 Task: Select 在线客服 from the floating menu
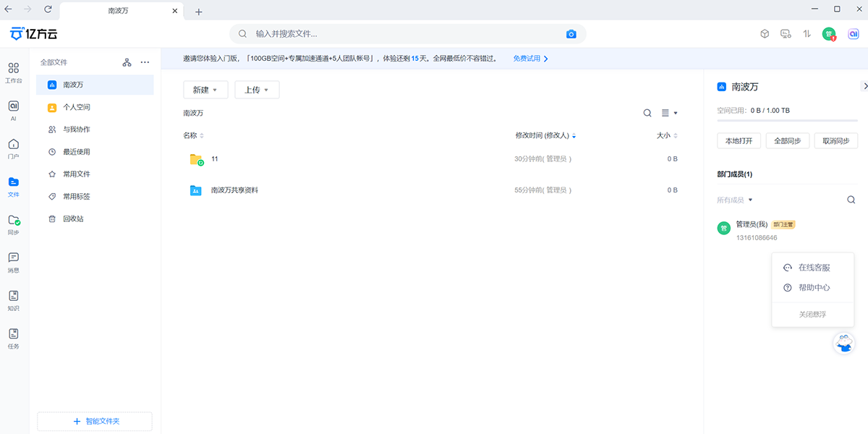point(813,267)
